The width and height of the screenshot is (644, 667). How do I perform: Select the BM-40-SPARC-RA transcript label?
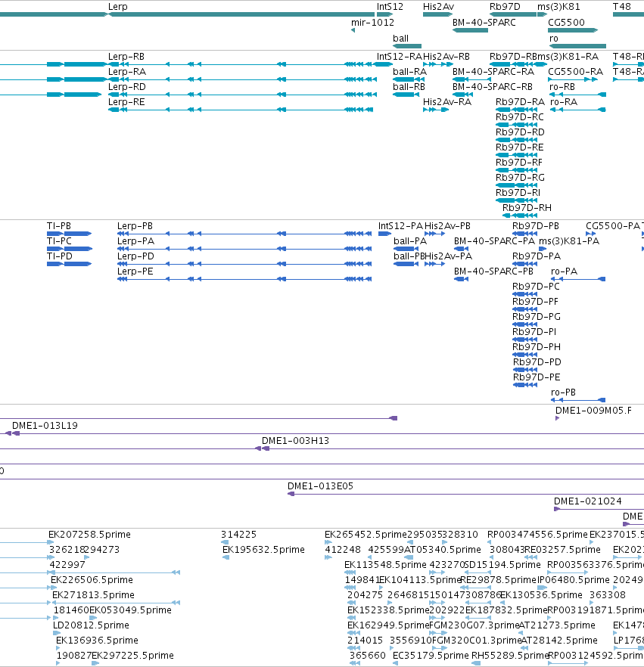tap(493, 71)
